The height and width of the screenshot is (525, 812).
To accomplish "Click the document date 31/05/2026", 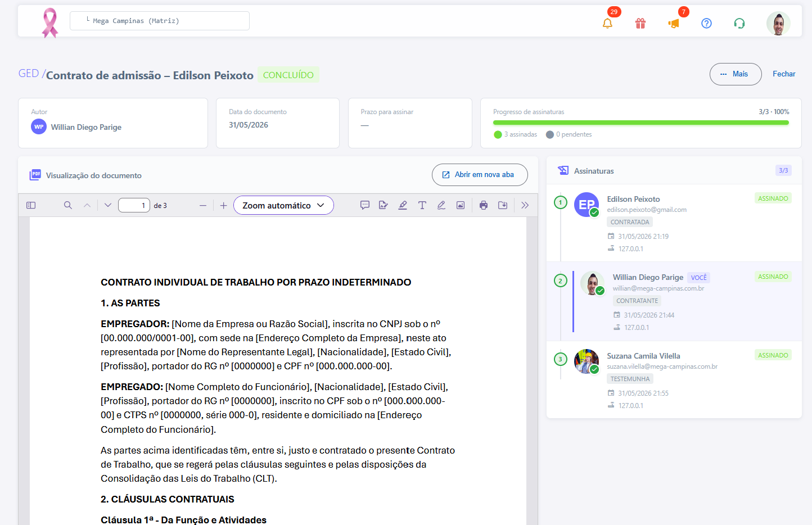I will coord(249,125).
